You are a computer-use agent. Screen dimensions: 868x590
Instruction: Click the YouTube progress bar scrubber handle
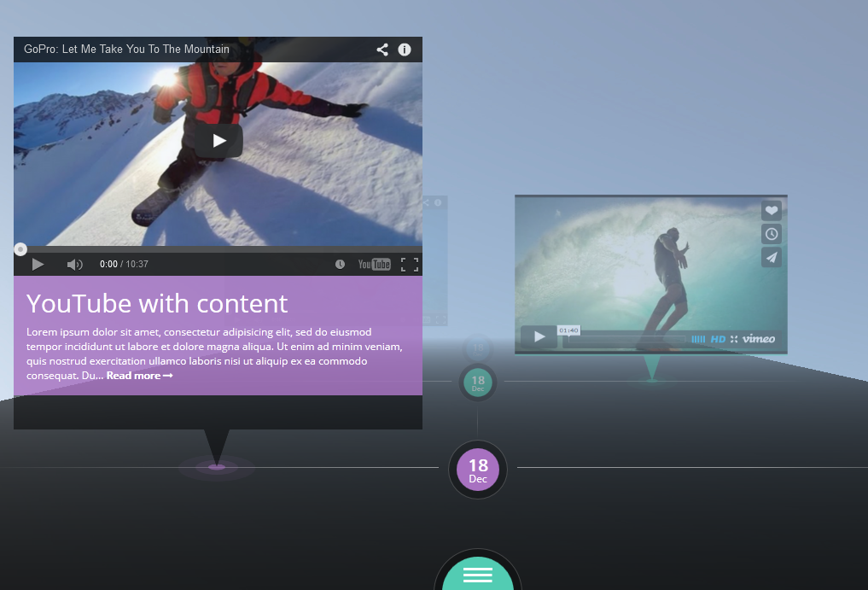pos(20,249)
